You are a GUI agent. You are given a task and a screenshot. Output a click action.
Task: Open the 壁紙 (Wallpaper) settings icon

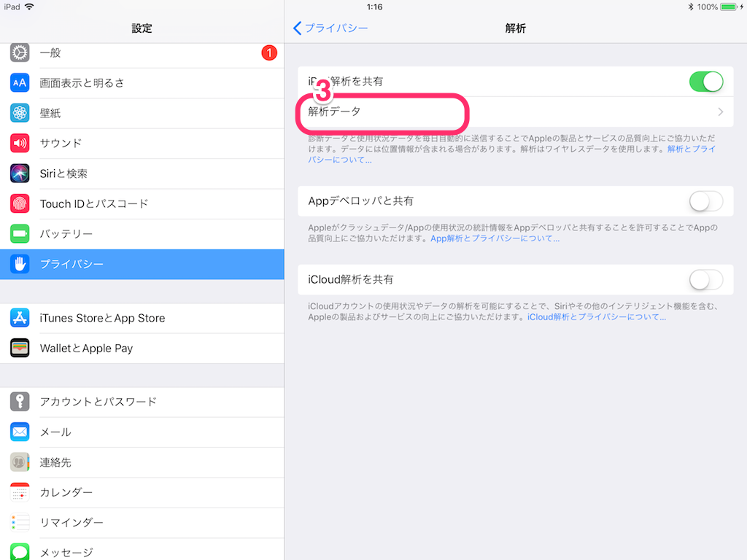(x=19, y=112)
